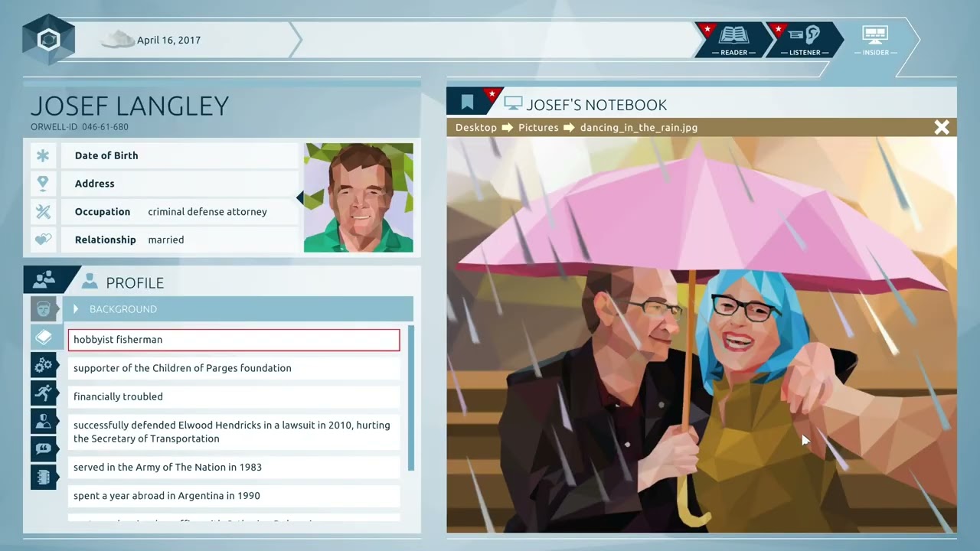980x551 pixels.
Task: Select 'served in the Army of The Nation' entry
Action: click(x=234, y=467)
